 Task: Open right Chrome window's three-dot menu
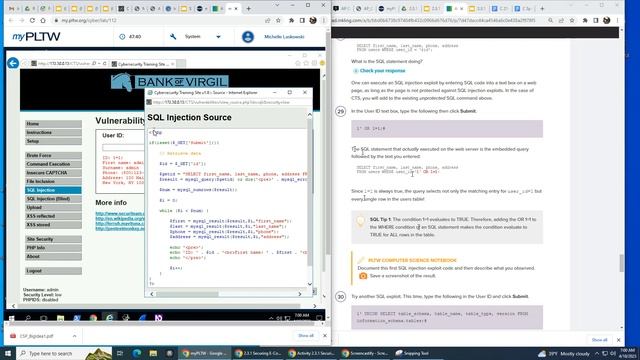[x=618, y=20]
